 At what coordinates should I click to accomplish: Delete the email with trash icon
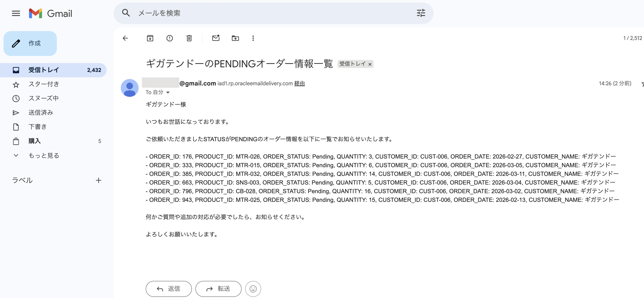189,38
